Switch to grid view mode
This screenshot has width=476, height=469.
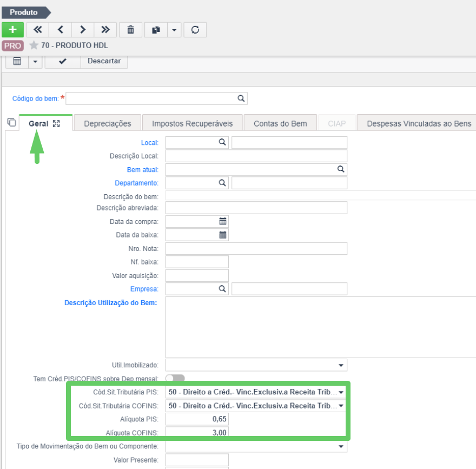[x=17, y=61]
